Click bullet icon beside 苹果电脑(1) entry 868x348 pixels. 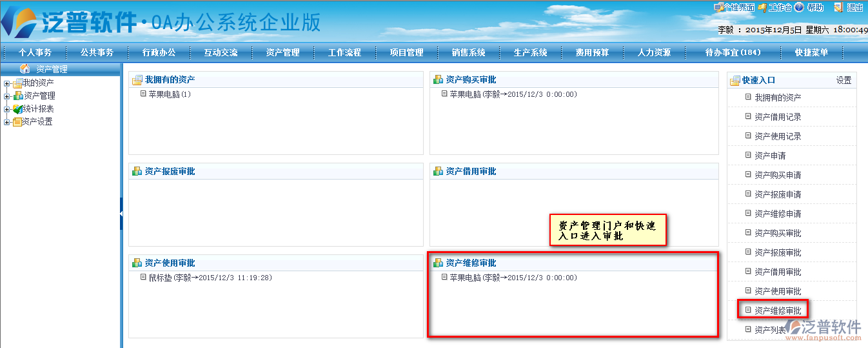[x=143, y=94]
